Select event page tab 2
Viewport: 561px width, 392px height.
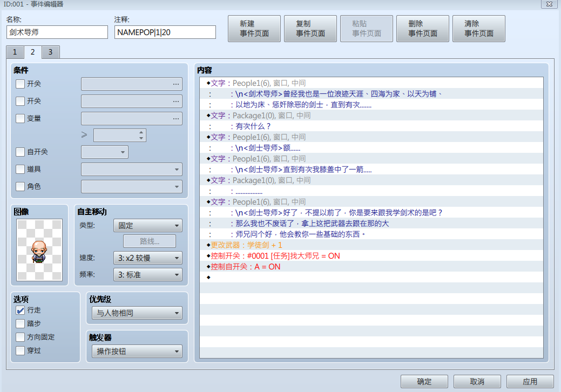[32, 52]
